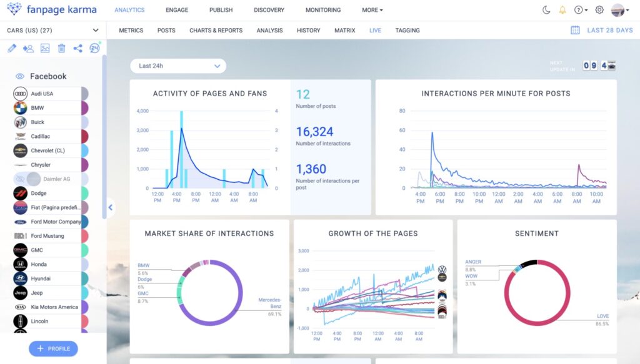Open the More menu dropdown
The width and height of the screenshot is (640, 364).
point(372,10)
